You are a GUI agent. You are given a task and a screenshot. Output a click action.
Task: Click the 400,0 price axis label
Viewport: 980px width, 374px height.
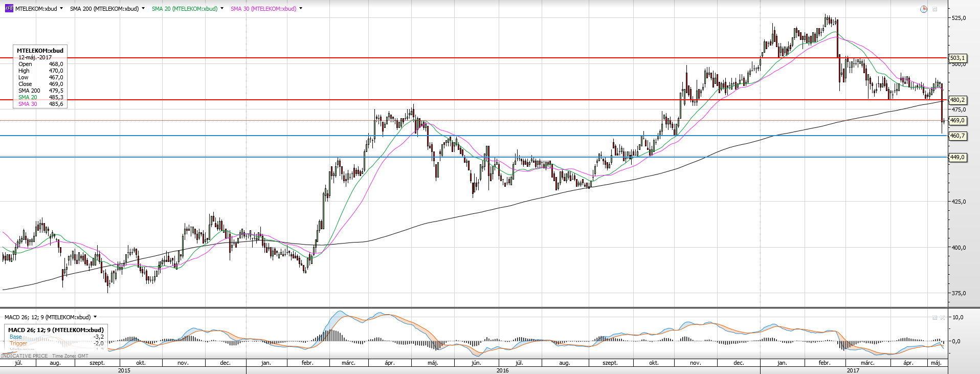click(959, 248)
